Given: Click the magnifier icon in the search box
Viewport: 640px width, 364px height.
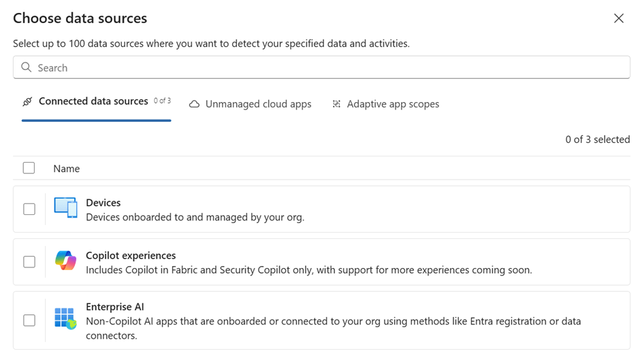Looking at the screenshot, I should (27, 67).
